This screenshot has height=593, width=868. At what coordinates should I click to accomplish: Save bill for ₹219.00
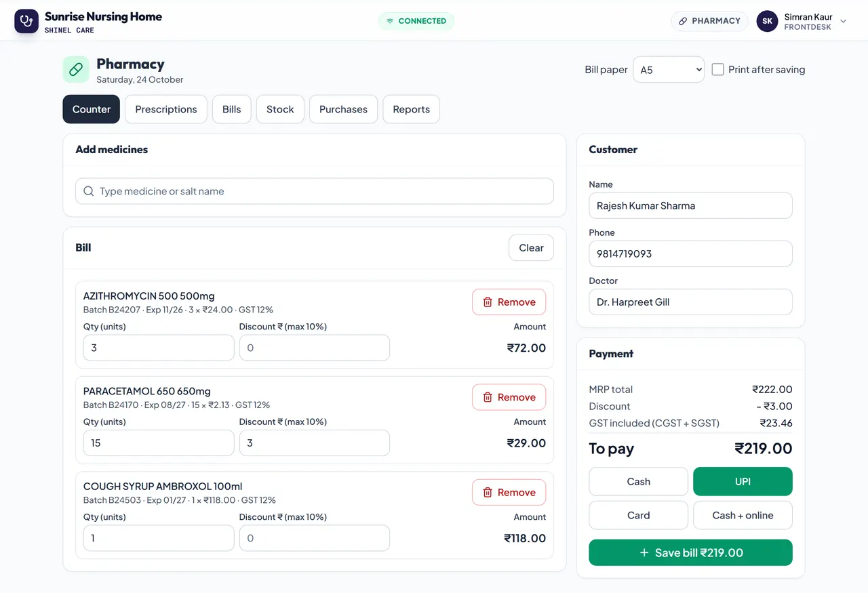click(690, 552)
